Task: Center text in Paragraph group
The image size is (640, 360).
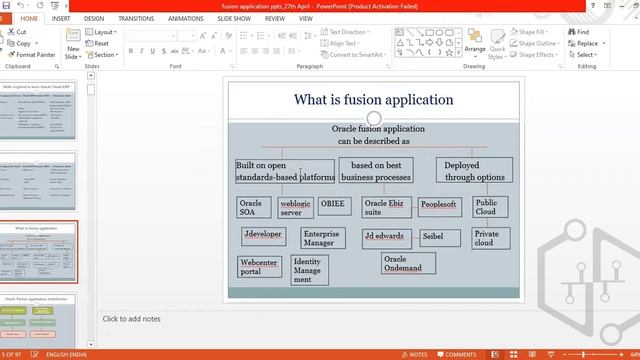Action: (255, 51)
